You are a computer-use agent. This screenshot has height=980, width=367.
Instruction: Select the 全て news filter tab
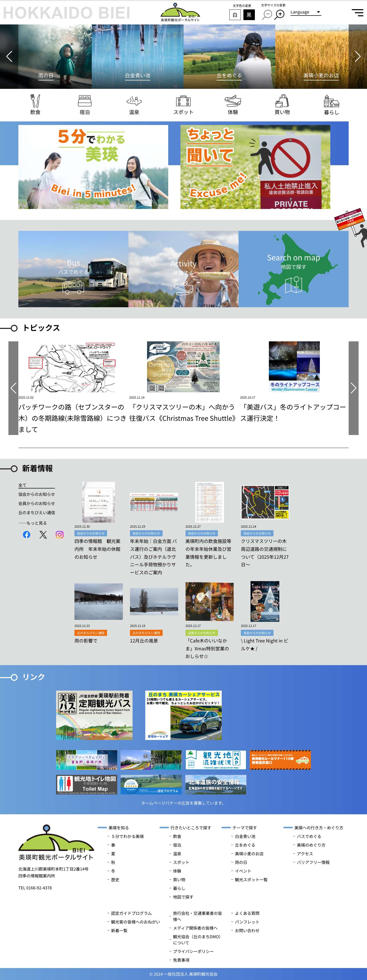click(x=37, y=485)
